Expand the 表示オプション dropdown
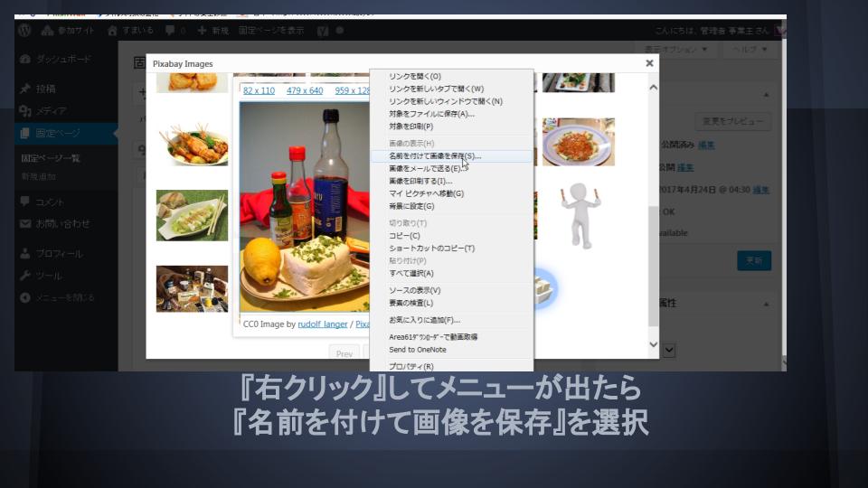 (x=677, y=48)
